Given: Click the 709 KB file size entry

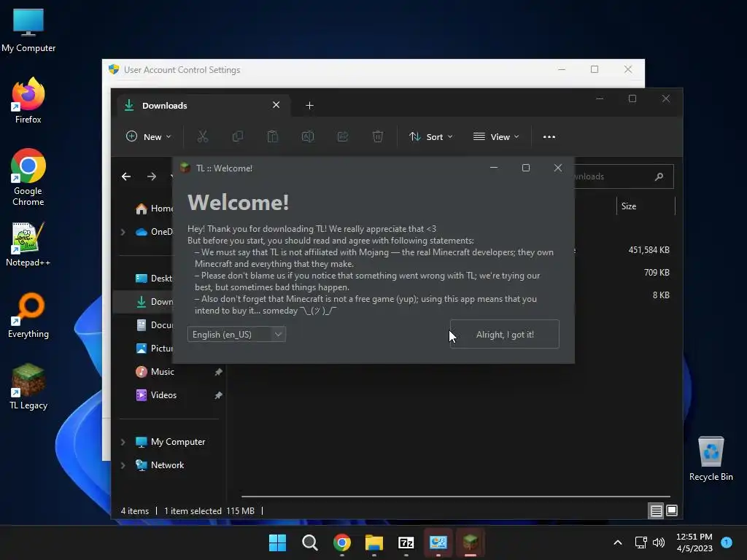Looking at the screenshot, I should click(x=657, y=273).
